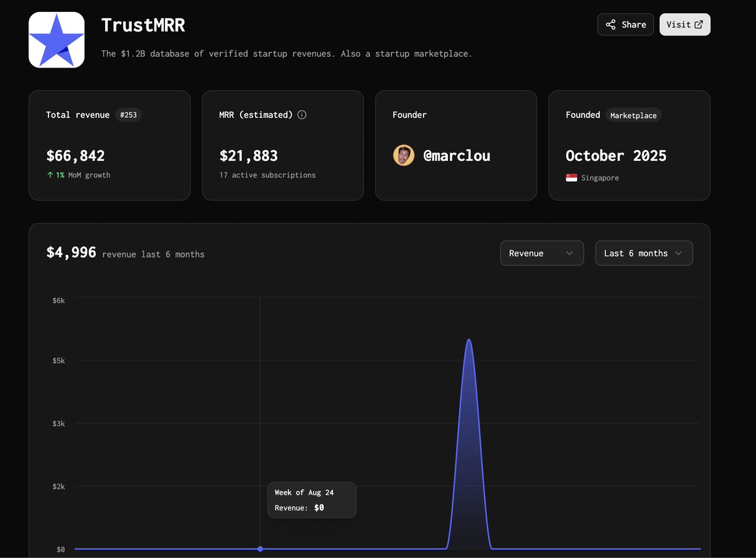The image size is (756, 558).
Task: Click the Total revenue label
Action: tap(77, 115)
